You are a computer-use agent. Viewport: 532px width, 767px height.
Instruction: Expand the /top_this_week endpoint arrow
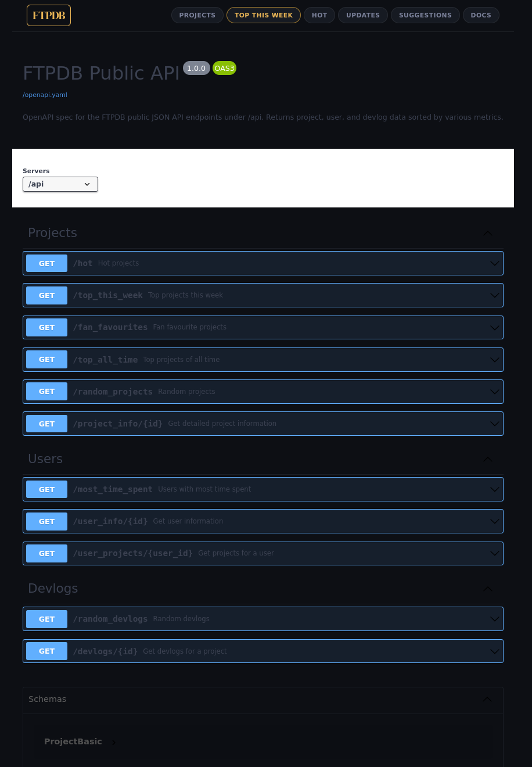pos(494,295)
